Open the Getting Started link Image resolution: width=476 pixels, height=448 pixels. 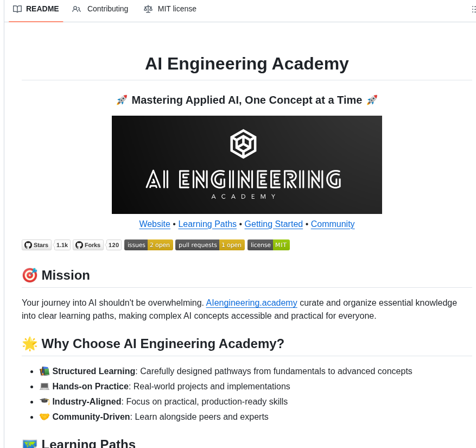click(273, 224)
